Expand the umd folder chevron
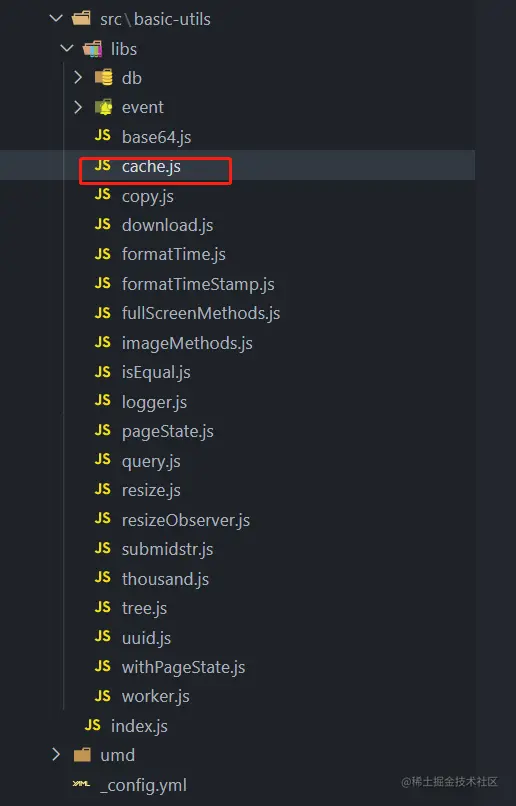The width and height of the screenshot is (516, 806). (56, 755)
